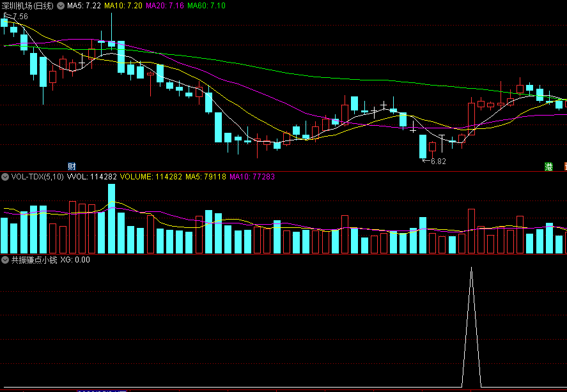The height and width of the screenshot is (392, 567).
Task: Click the XG: 0.00 value
Action: 75,260
